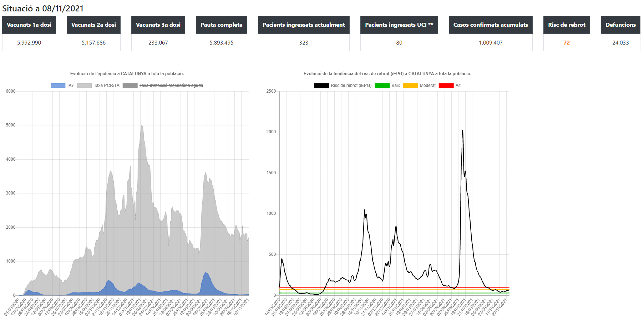The width and height of the screenshot is (644, 321).
Task: Click the 5000 peak of the PCR/TA area chart
Action: coord(142,126)
